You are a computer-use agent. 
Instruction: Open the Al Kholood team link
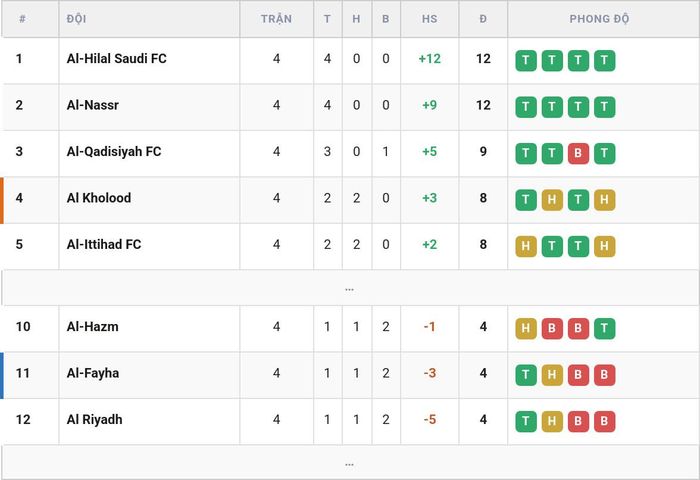pos(99,198)
